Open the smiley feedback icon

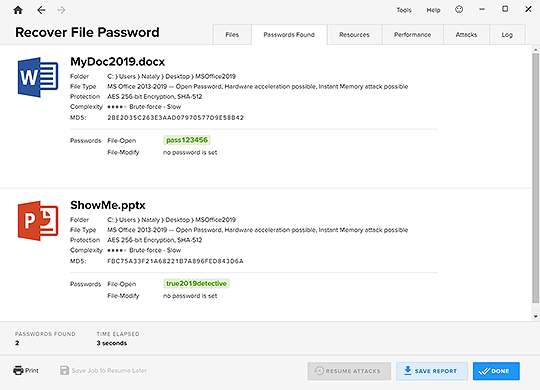click(x=459, y=10)
